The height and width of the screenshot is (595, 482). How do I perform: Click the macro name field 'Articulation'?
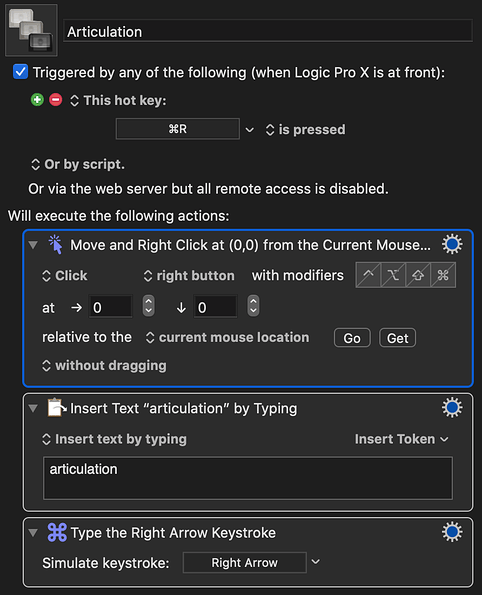click(x=268, y=31)
